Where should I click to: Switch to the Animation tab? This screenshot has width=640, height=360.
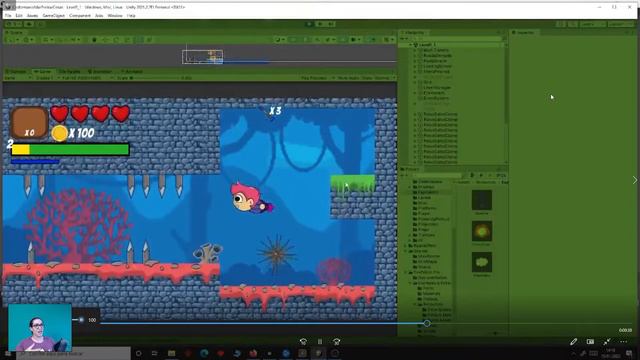(x=100, y=71)
